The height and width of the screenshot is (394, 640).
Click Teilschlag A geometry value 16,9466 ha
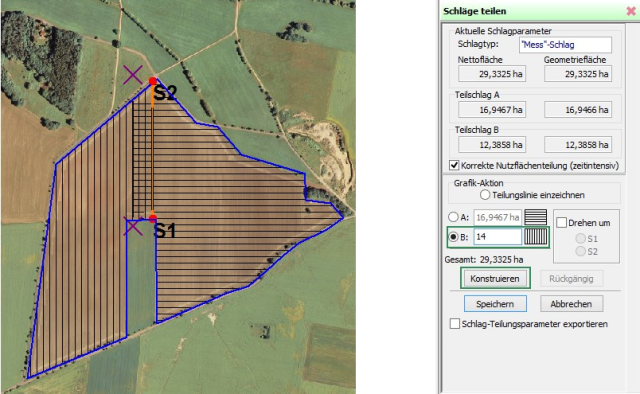point(578,109)
